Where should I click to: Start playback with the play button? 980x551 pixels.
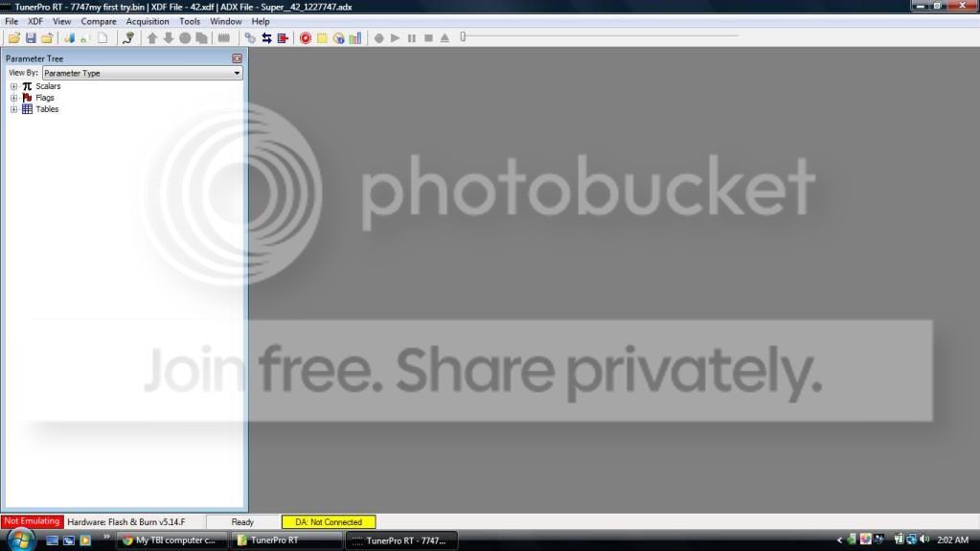(395, 38)
